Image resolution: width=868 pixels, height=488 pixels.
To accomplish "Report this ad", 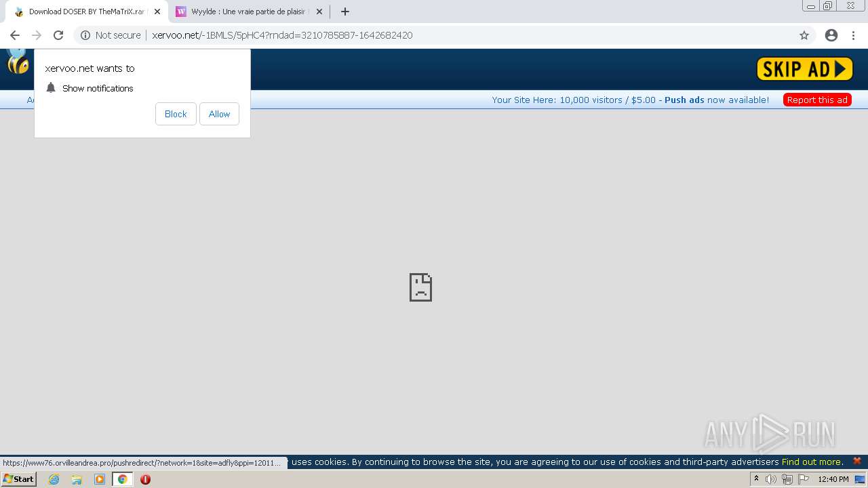I will (817, 100).
